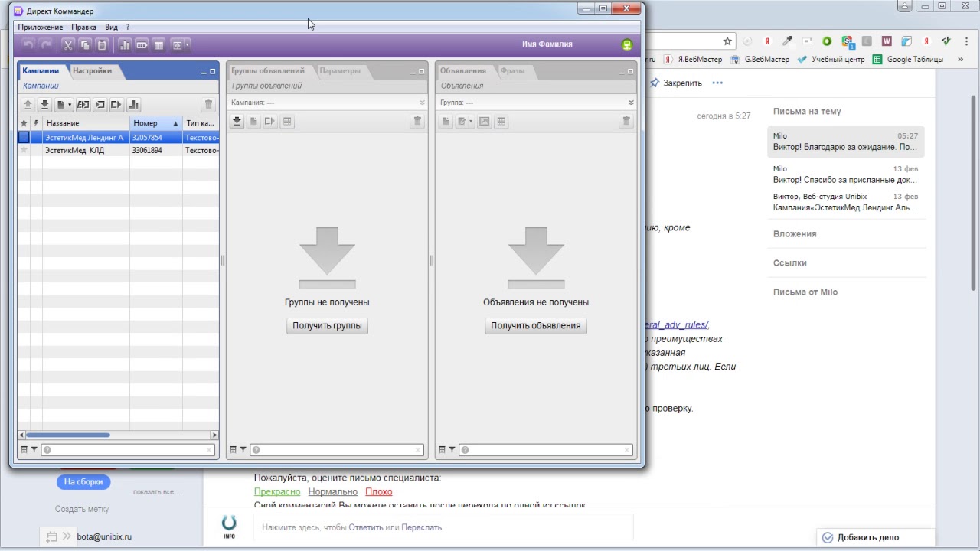
Task: Click the Плохо rating link in the email
Action: [x=378, y=491]
